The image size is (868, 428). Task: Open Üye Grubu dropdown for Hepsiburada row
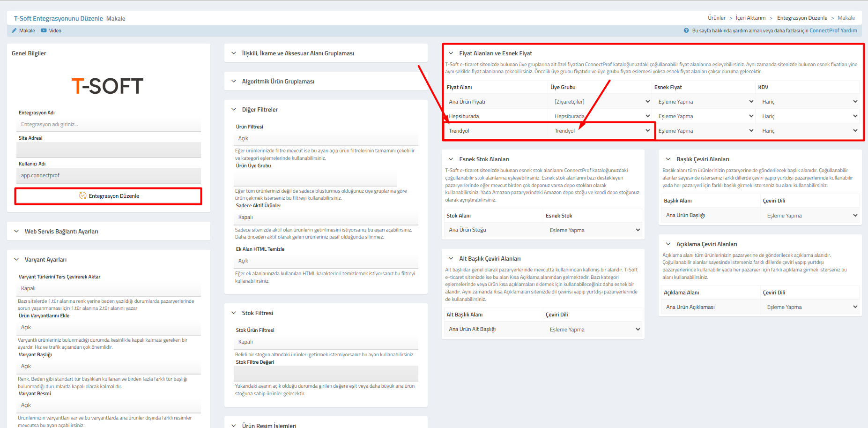point(601,116)
